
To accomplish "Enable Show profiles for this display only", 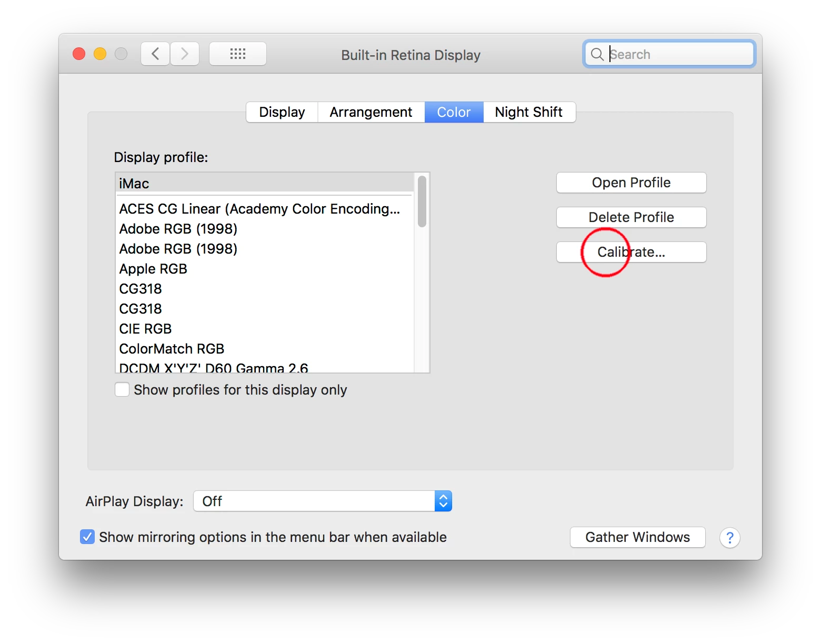I will (122, 389).
